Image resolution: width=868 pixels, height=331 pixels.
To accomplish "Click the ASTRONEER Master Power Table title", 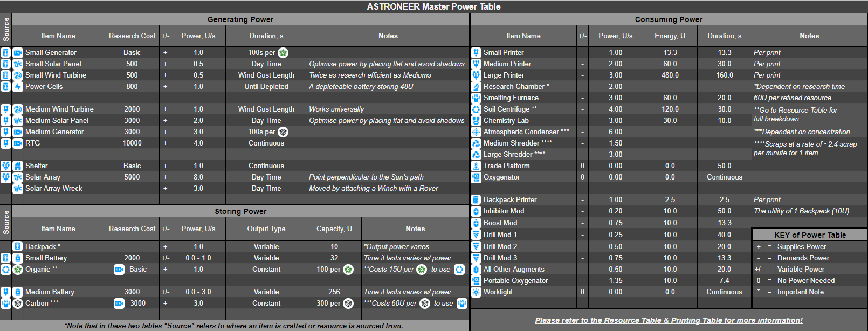I will coord(433,6).
